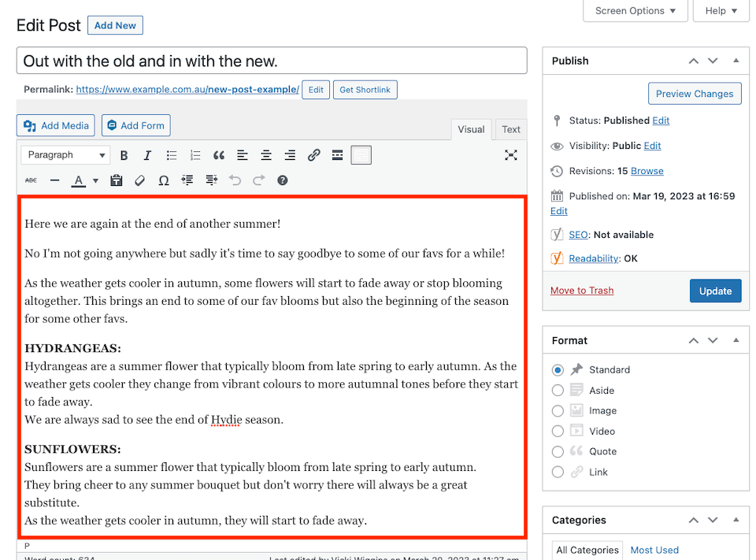Open the special character omega tool
This screenshot has width=756, height=560.
(164, 180)
